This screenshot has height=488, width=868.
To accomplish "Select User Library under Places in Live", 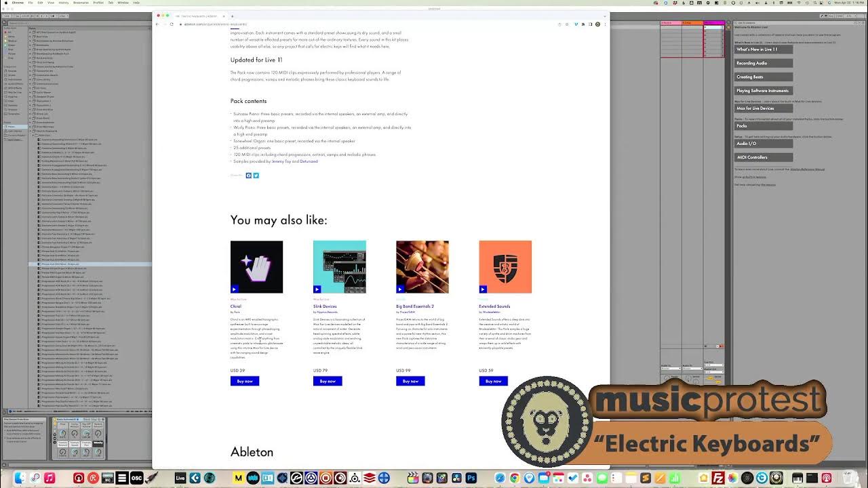I will click(x=14, y=131).
